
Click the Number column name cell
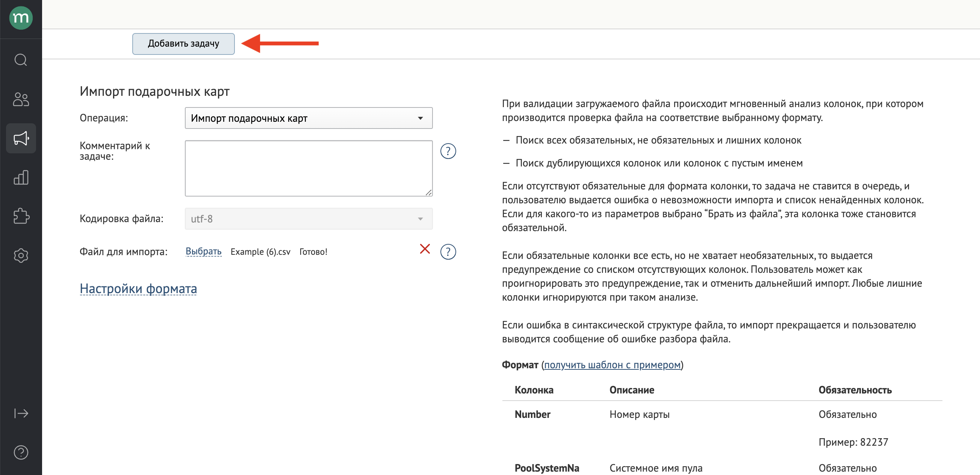pyautogui.click(x=532, y=414)
